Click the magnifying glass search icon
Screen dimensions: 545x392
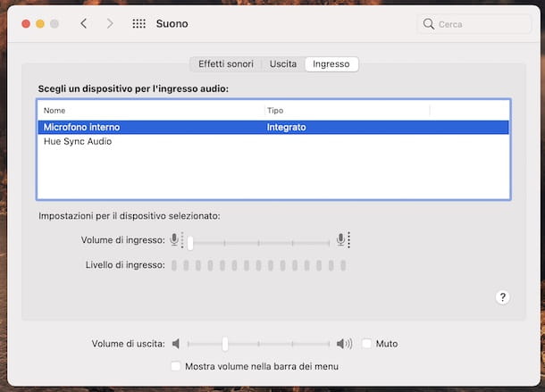(x=429, y=24)
